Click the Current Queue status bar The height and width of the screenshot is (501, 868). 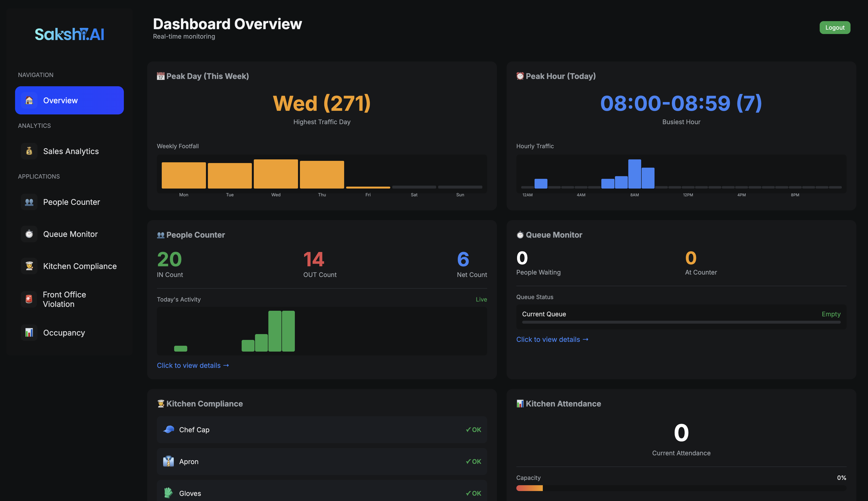[x=681, y=322]
